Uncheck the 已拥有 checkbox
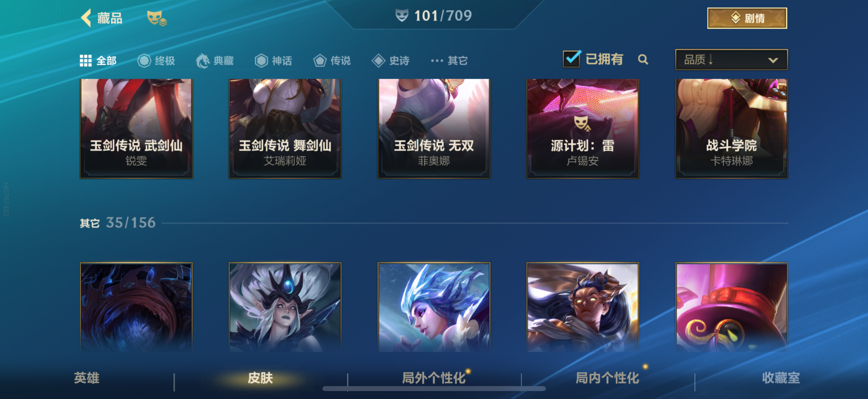Screen dimensions: 868x399 (572, 59)
